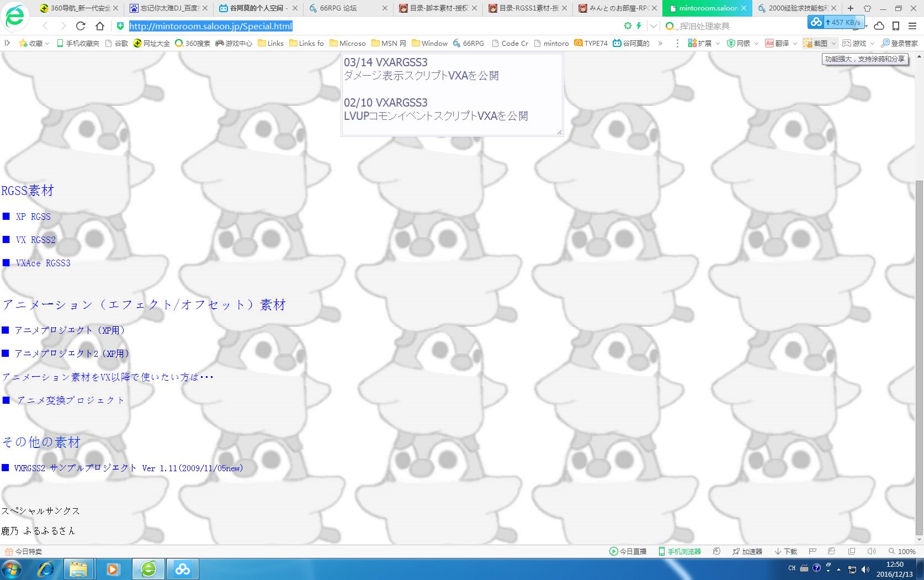The image size is (924, 580).
Task: Launch Internet Explorer from the taskbar
Action: click(46, 569)
